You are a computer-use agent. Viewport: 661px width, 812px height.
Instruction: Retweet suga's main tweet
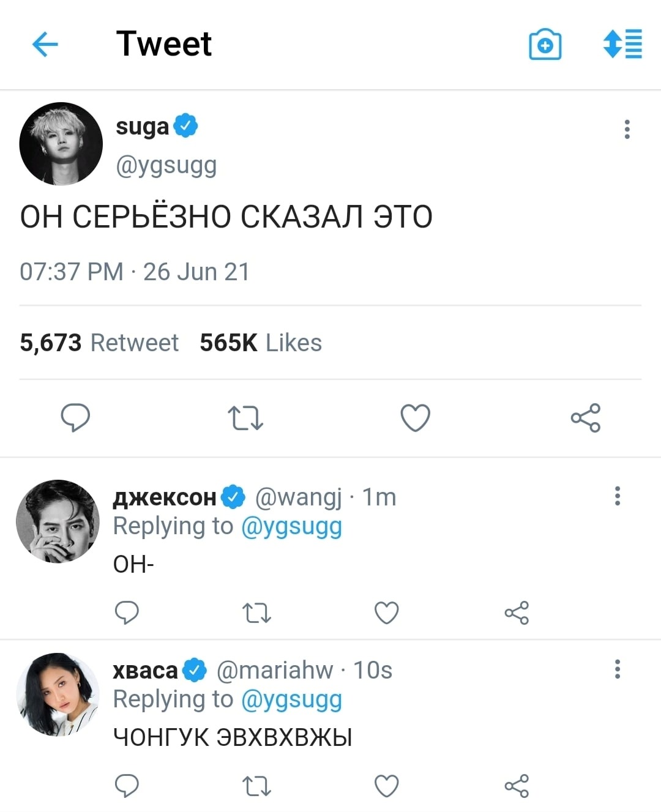(245, 418)
